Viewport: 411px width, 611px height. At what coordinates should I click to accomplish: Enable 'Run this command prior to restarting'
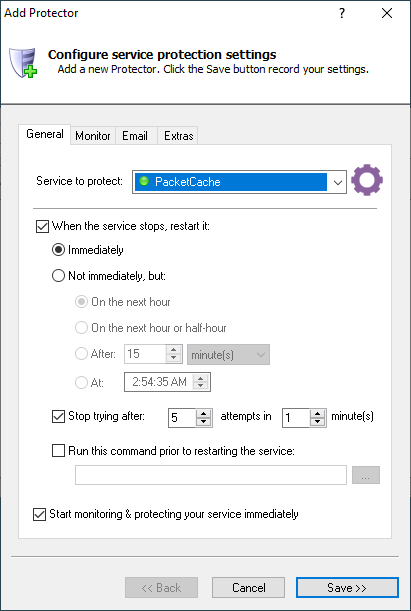click(x=58, y=451)
